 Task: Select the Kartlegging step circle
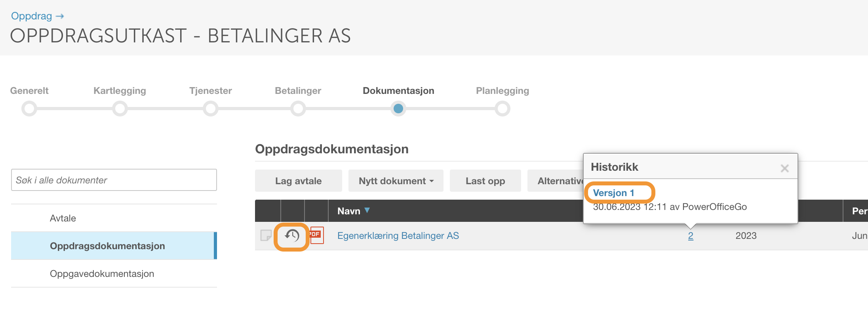120,109
